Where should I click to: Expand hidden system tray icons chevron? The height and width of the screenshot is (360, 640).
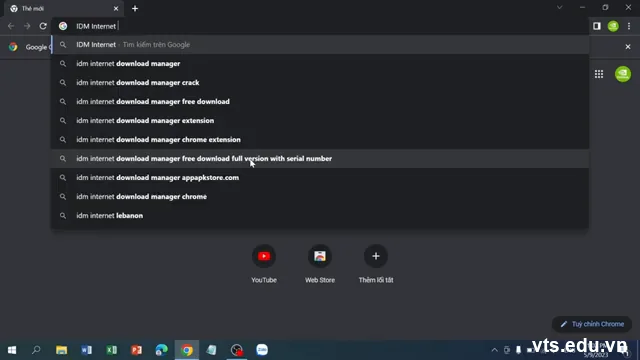(494, 350)
